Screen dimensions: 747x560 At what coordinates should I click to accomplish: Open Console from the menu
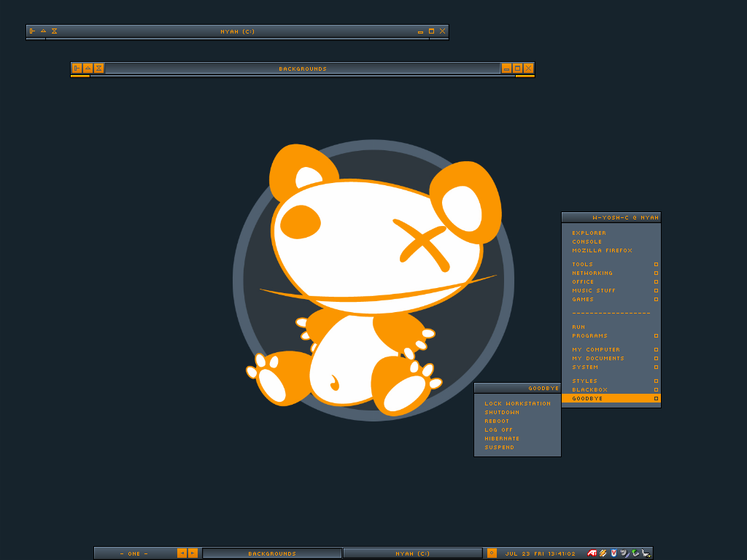[x=611, y=241]
